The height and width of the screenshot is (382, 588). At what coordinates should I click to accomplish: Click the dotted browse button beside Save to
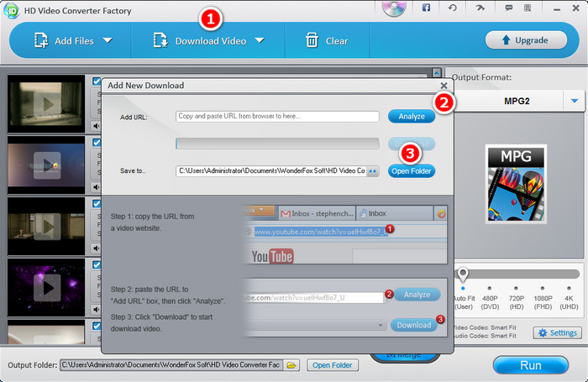372,171
